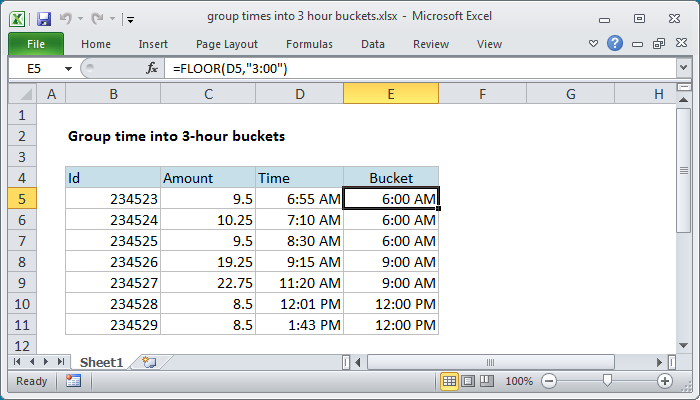This screenshot has height=400, width=700.
Task: Click the Save icon in quick access toolbar
Action: (x=43, y=18)
